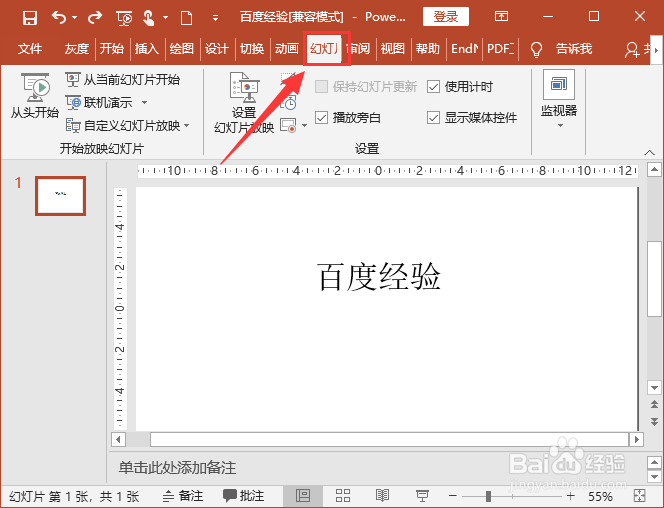Toggle the 备注 notes button in status bar

(183, 496)
